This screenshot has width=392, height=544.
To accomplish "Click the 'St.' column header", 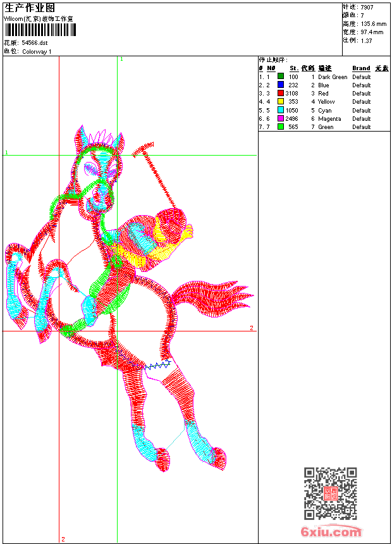I will 294,68.
